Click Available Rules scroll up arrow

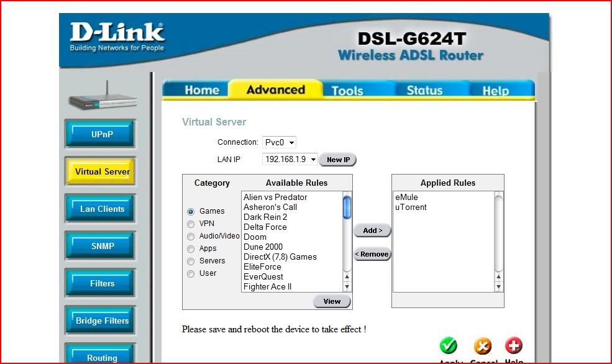click(x=347, y=276)
